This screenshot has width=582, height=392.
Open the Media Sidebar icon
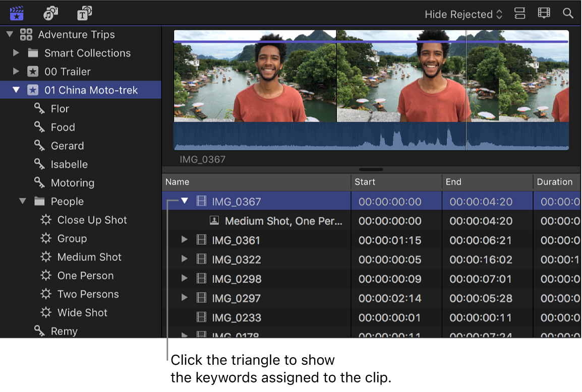click(16, 13)
